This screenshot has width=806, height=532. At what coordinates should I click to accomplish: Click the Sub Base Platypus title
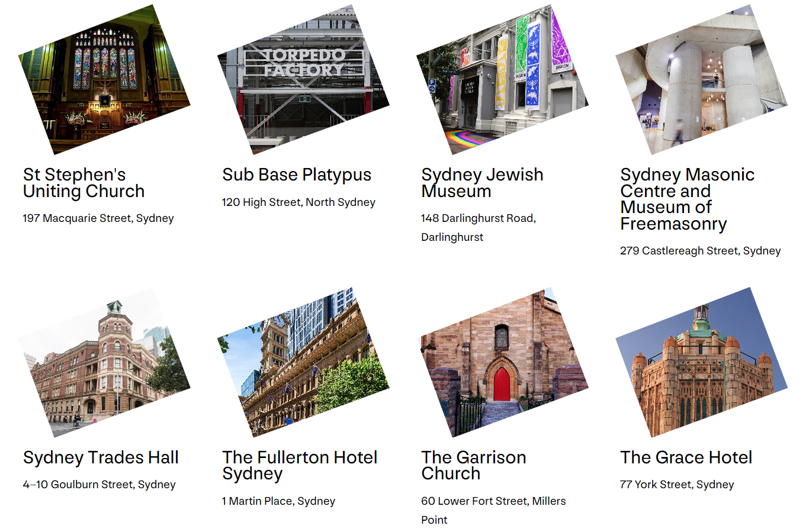297,175
